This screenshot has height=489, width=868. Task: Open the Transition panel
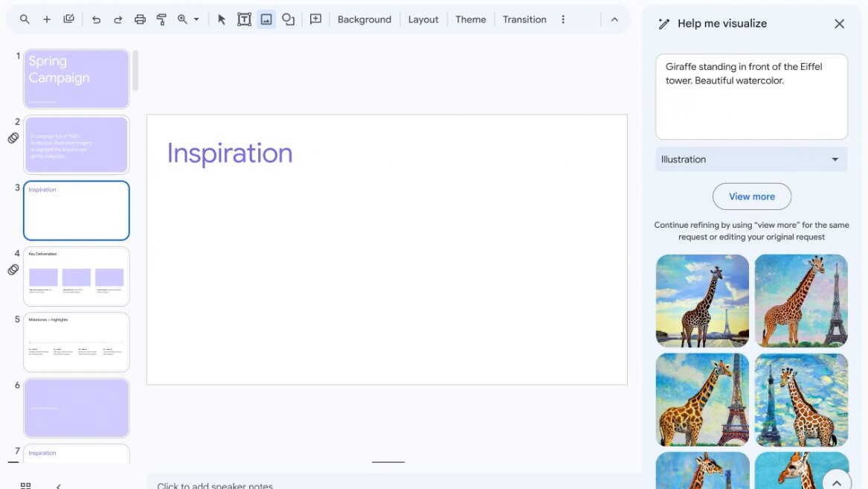click(524, 19)
